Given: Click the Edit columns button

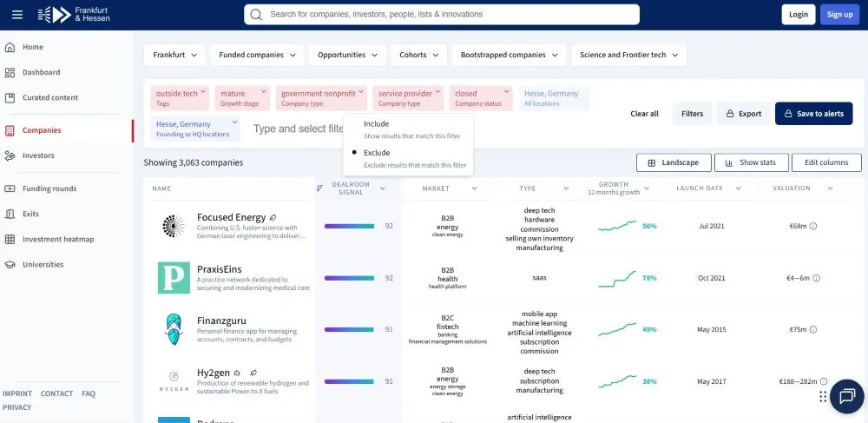Looking at the screenshot, I should tap(826, 162).
